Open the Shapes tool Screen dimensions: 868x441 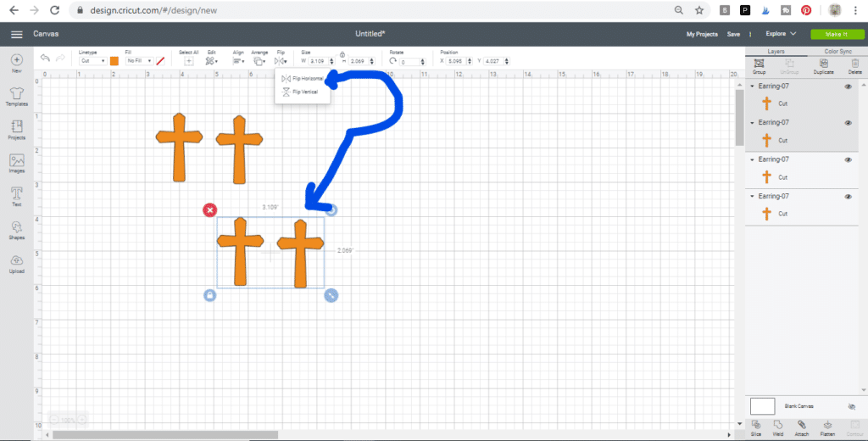16,229
